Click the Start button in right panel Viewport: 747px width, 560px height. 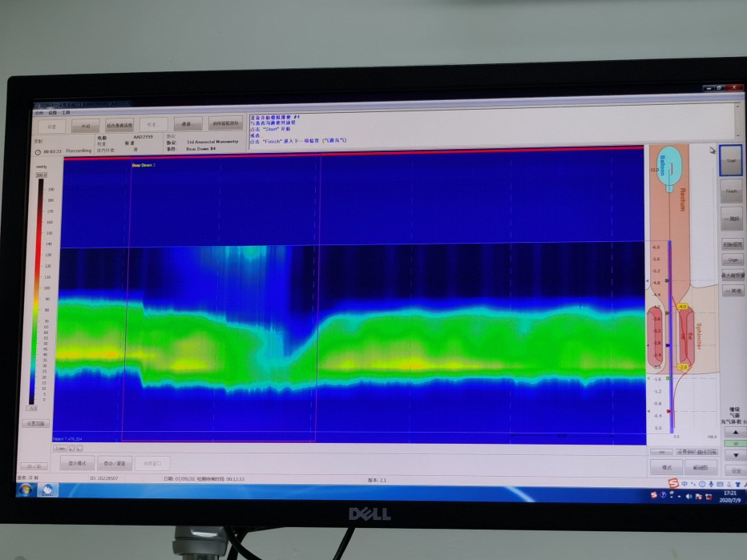pos(730,160)
